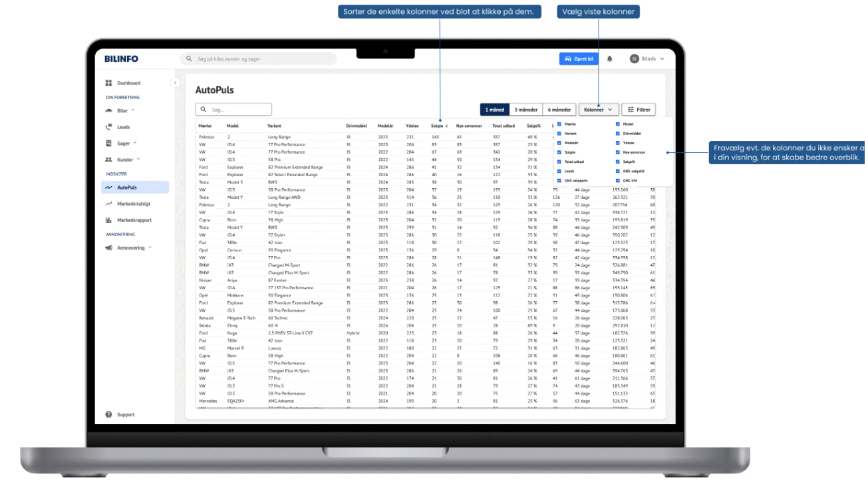This screenshot has height=484, width=868.
Task: Expand the Biler menu in sidebar
Action: click(120, 110)
